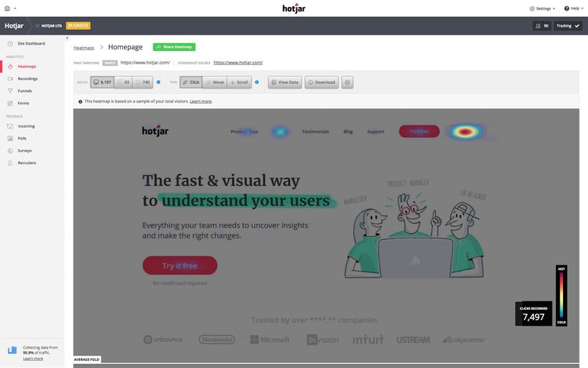Click the traffic collection chart icon

12,351
